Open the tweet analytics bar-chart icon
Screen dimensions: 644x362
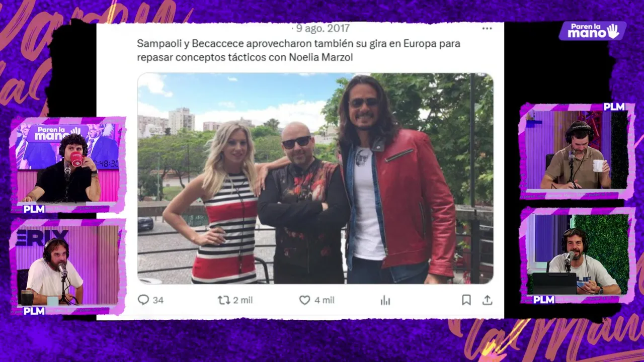[385, 300]
